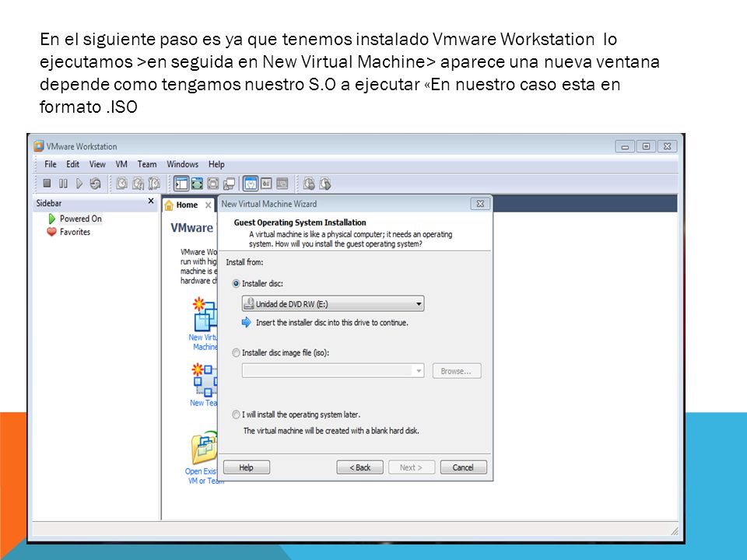Open the Edit menu
This screenshot has width=747, height=560.
pyautogui.click(x=73, y=164)
